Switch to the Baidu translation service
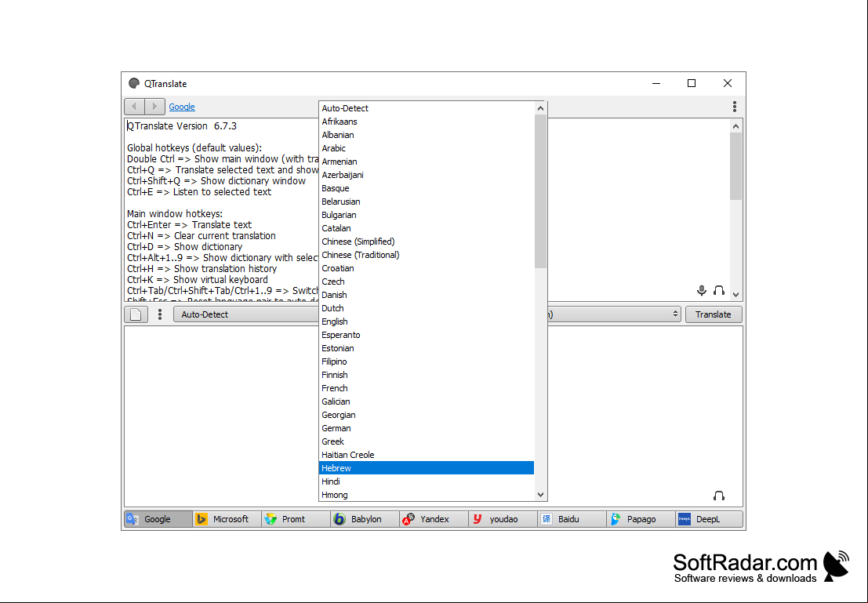868x603 pixels. (572, 519)
